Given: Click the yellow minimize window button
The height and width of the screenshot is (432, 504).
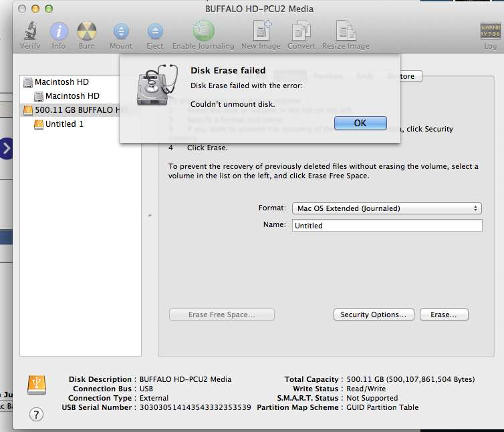Looking at the screenshot, I should [x=35, y=9].
